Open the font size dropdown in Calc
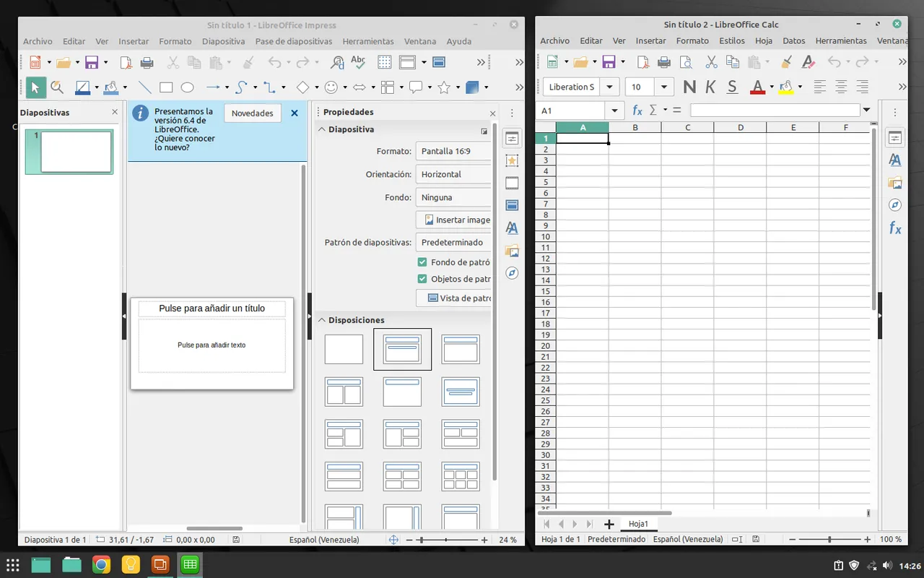 point(664,87)
